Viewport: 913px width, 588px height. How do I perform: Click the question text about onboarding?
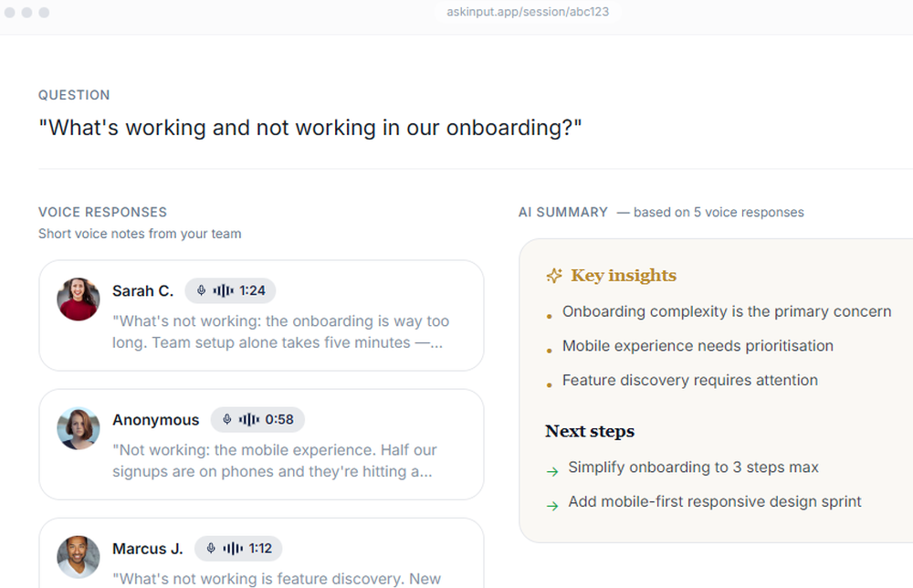coord(310,128)
